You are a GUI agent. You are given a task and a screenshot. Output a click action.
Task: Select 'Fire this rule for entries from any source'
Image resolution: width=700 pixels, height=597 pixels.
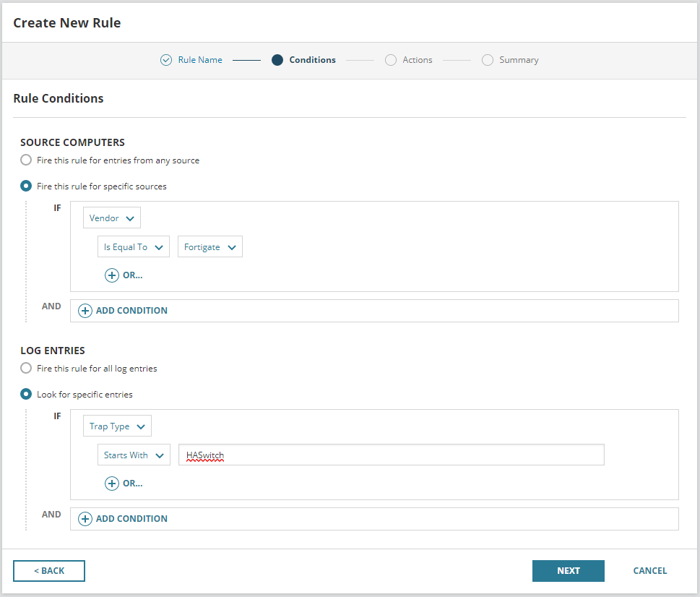[x=26, y=160]
